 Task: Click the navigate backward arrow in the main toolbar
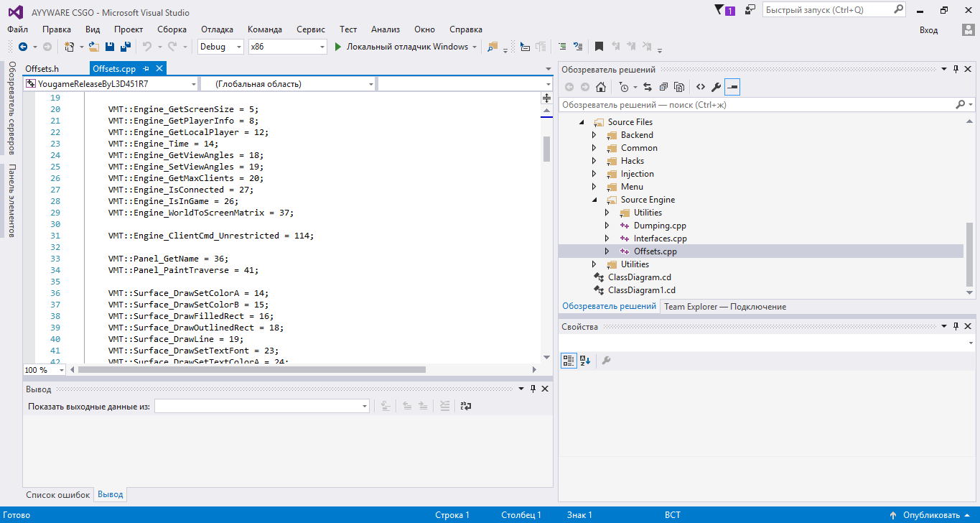tap(22, 47)
